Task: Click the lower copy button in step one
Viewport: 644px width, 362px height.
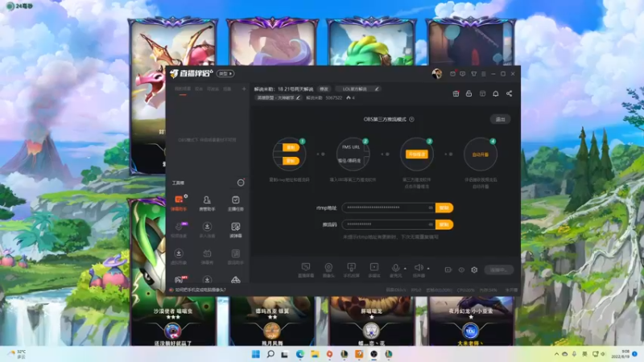Action: 291,161
